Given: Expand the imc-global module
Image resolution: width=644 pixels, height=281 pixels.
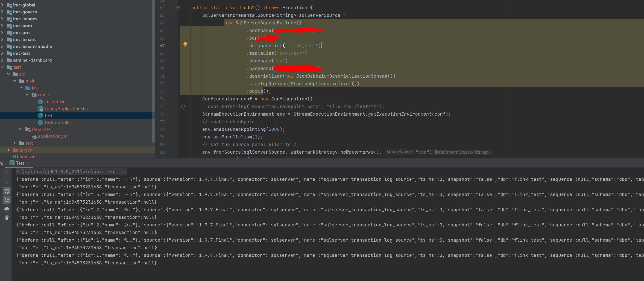Looking at the screenshot, I should 2,5.
